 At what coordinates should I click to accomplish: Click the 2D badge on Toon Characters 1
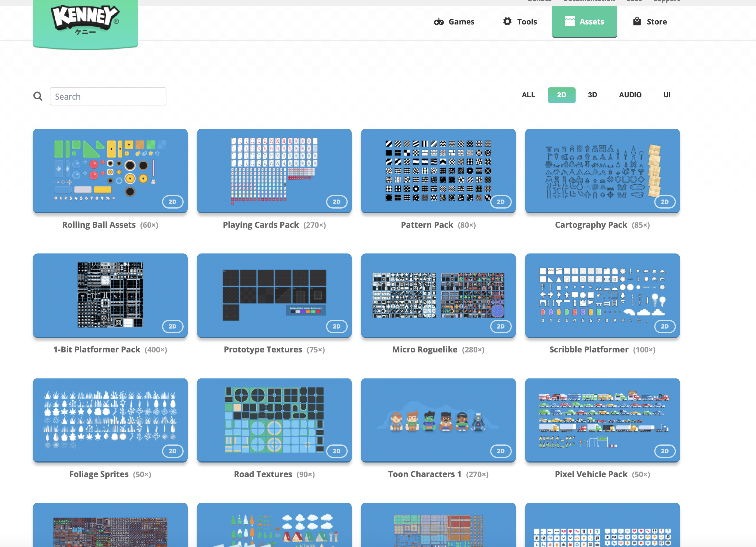[501, 451]
